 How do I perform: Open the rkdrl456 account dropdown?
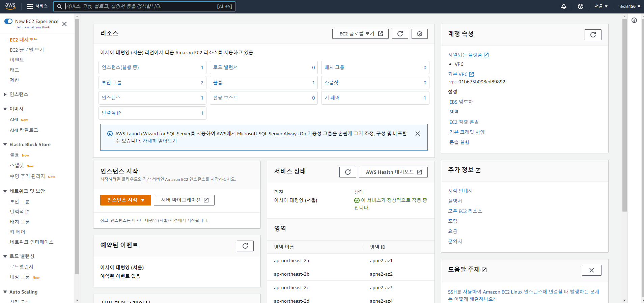[x=630, y=6]
